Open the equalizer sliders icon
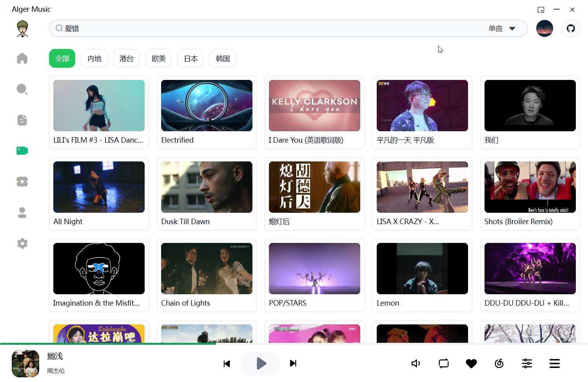The image size is (588, 382). point(527,364)
